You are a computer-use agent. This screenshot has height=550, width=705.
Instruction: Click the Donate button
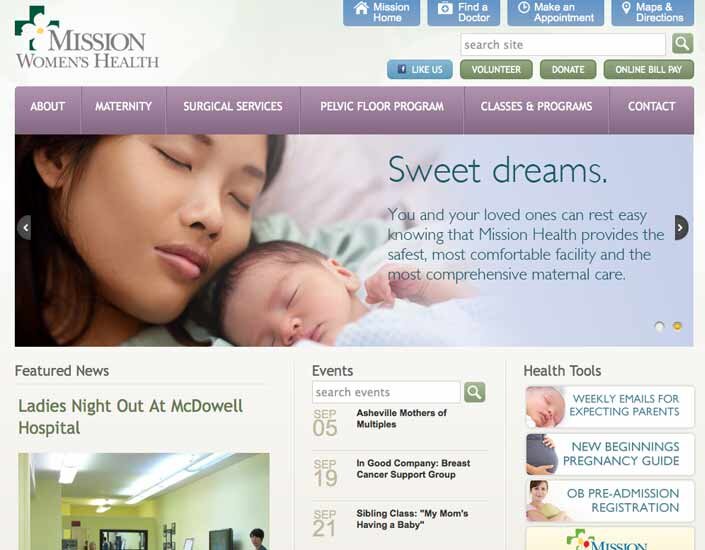568,70
